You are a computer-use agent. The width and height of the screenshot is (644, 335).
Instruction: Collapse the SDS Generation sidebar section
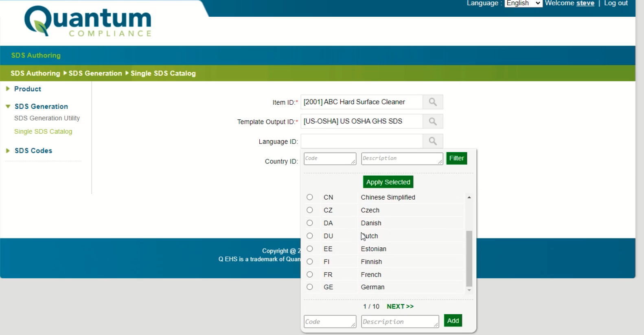pyautogui.click(x=37, y=106)
